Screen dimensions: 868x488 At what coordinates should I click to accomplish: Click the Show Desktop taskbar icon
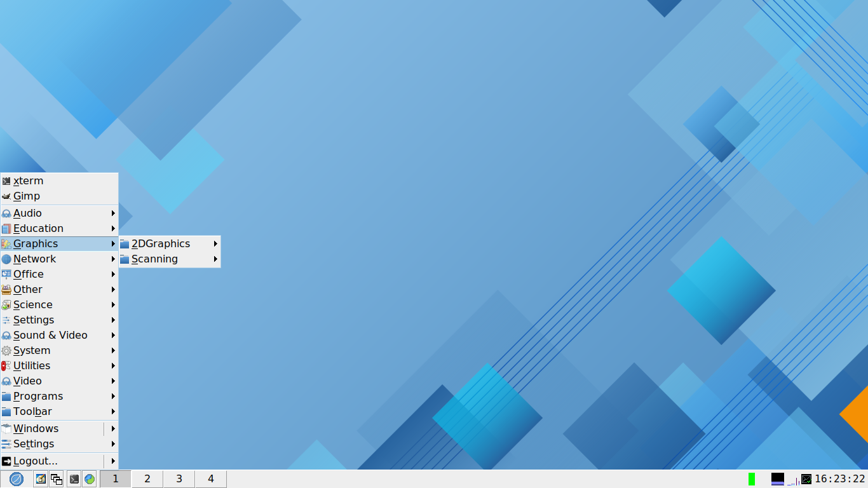(x=41, y=479)
